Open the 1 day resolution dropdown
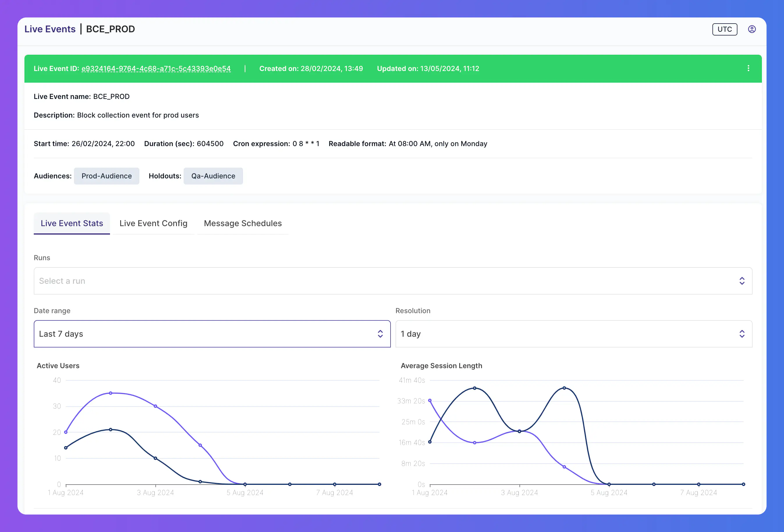The image size is (784, 532). [574, 334]
